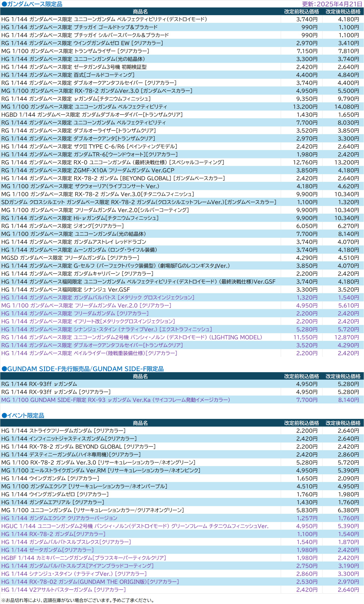The height and width of the screenshot is (604, 364).
Task: Open the purple HG ガンダムバルバトス メタリック link
Action: tap(98, 297)
